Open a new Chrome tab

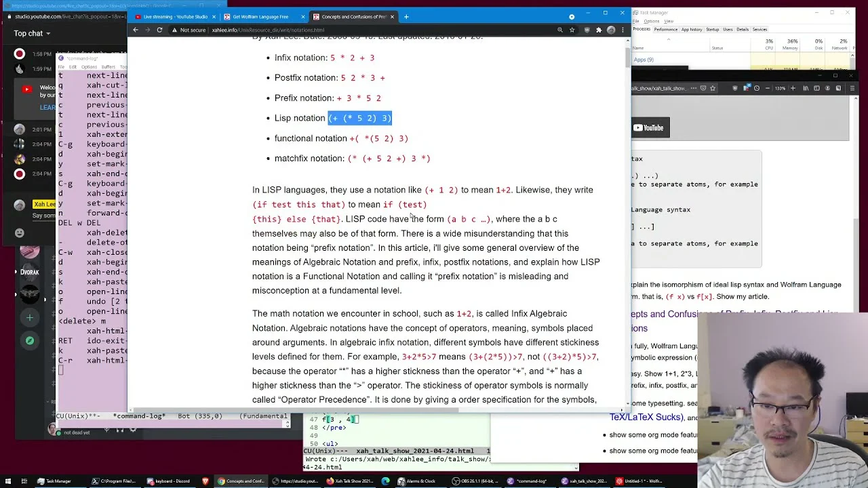tap(406, 17)
